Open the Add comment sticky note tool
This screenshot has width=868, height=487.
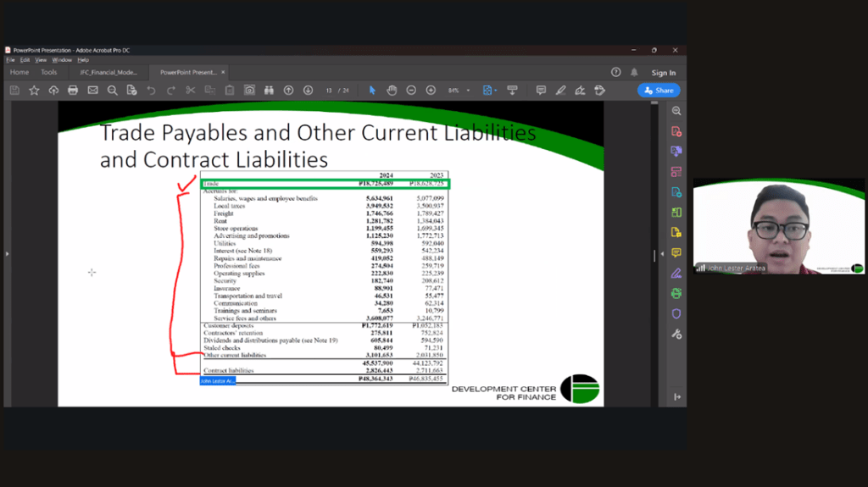click(541, 90)
